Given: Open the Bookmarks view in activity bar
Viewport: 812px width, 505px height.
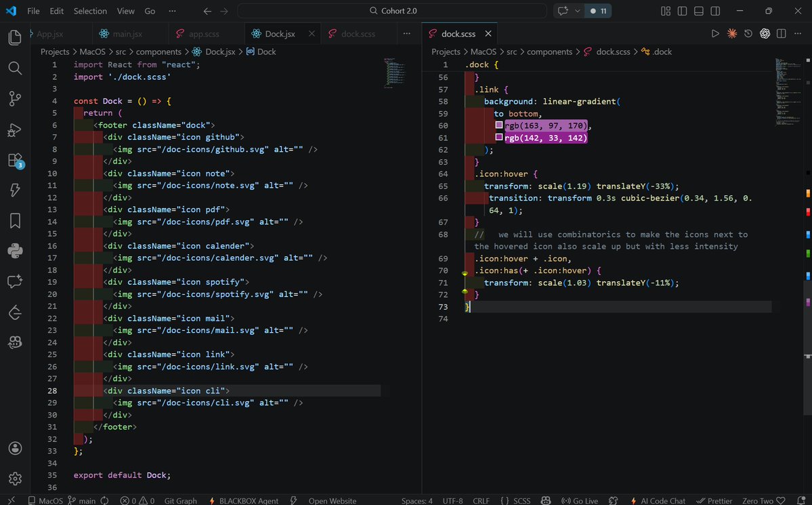Looking at the screenshot, I should (15, 220).
